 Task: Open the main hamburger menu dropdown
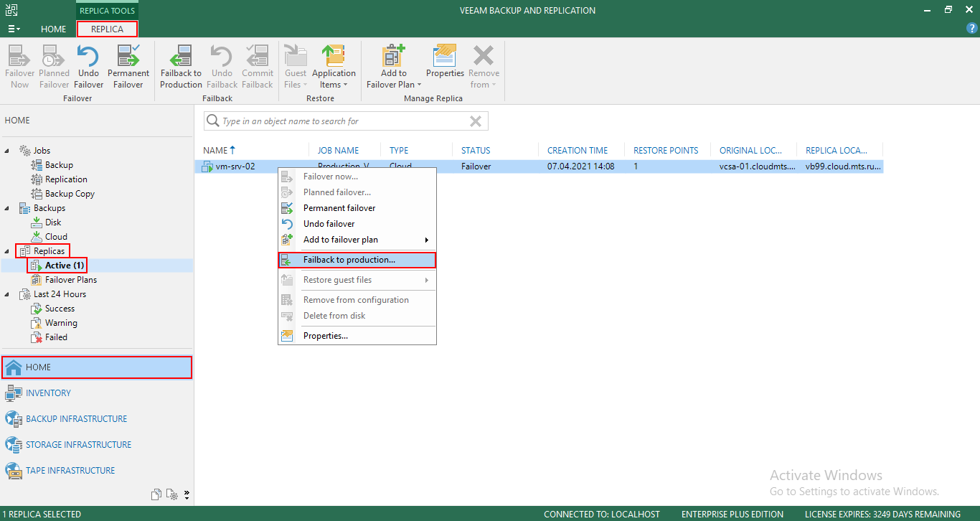(x=14, y=29)
